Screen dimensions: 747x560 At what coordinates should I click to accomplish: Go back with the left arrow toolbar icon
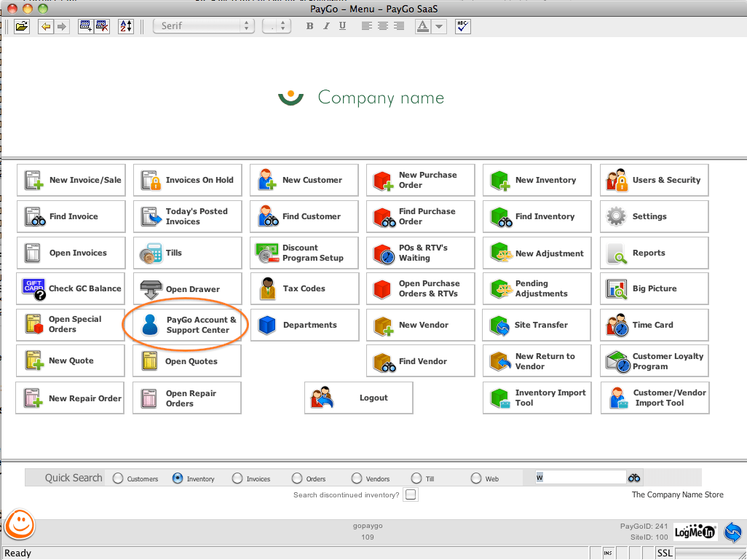pos(46,26)
